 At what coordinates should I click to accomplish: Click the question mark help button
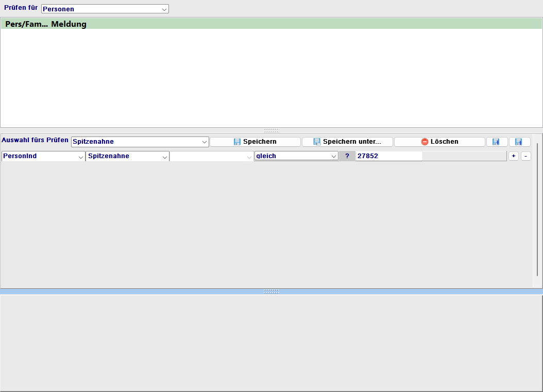[347, 156]
